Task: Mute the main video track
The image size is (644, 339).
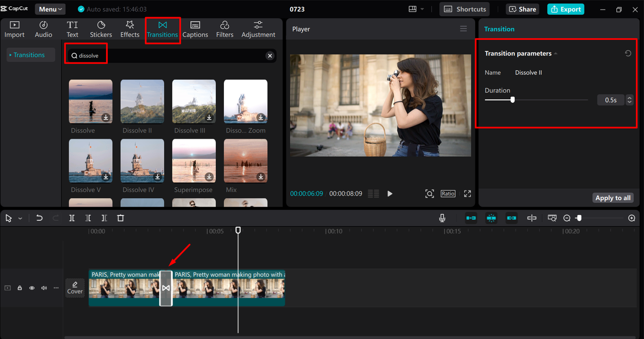Action: click(44, 288)
